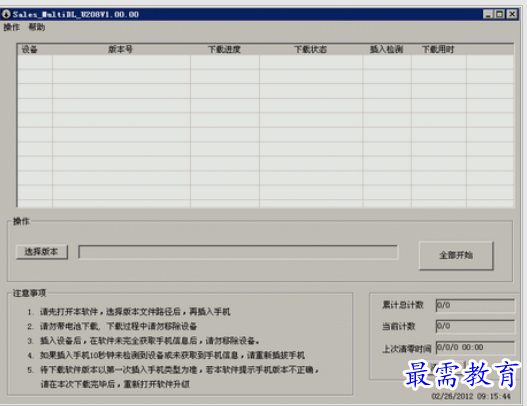Click the 下载进度 column header

[x=225, y=49]
